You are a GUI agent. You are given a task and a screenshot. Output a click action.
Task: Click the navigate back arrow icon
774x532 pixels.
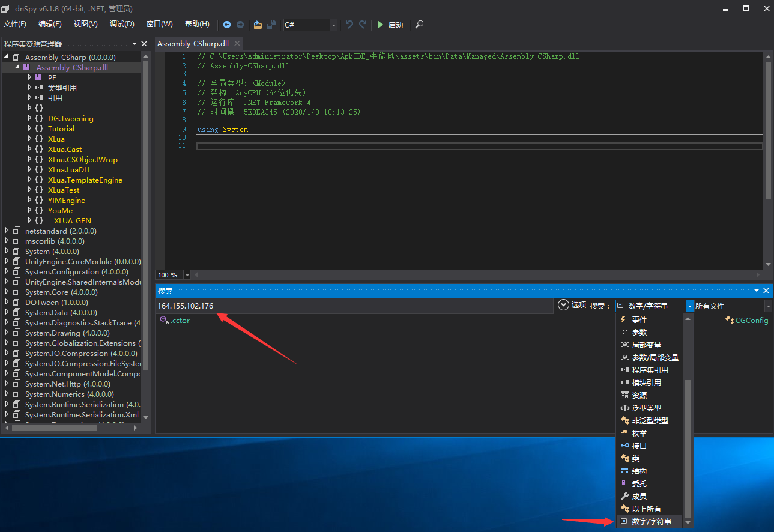(227, 25)
